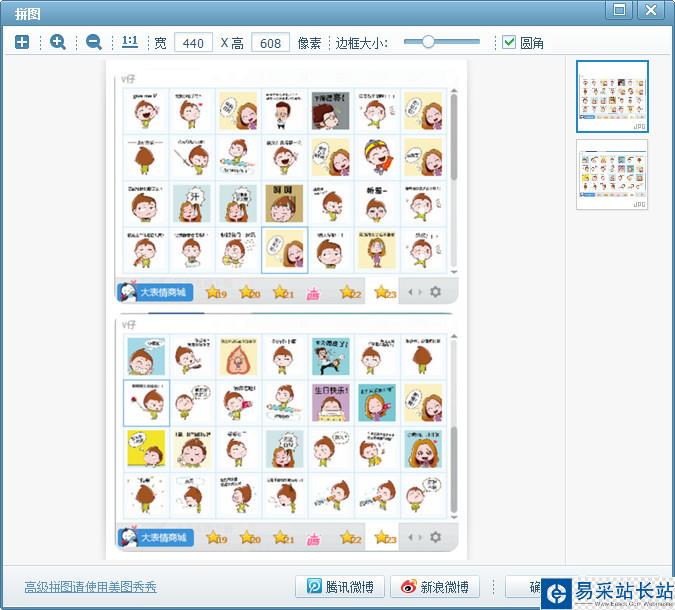675x610 pixels.
Task: Set view to 1:1 actual size
Action: point(130,42)
